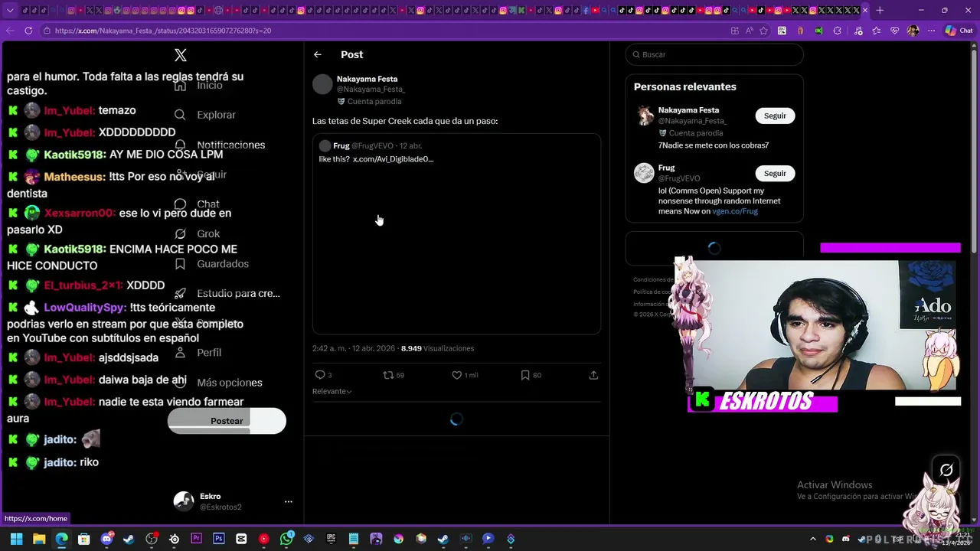Click the 8.949 Visualizaciones count
Screen dimensions: 980x551
[437, 348]
